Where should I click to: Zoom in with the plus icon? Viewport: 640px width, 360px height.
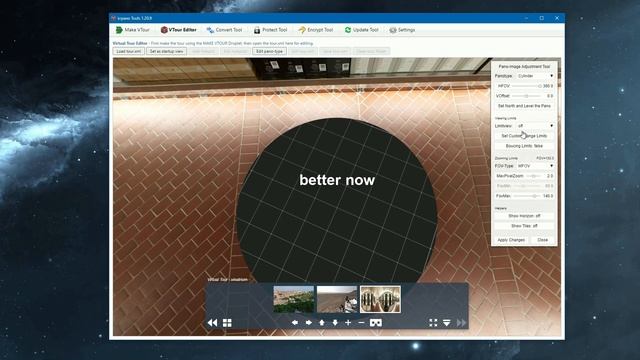click(348, 322)
